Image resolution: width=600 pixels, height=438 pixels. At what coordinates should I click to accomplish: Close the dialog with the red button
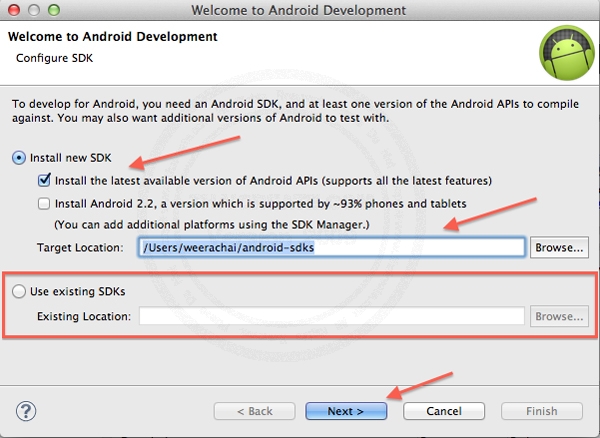[x=14, y=10]
